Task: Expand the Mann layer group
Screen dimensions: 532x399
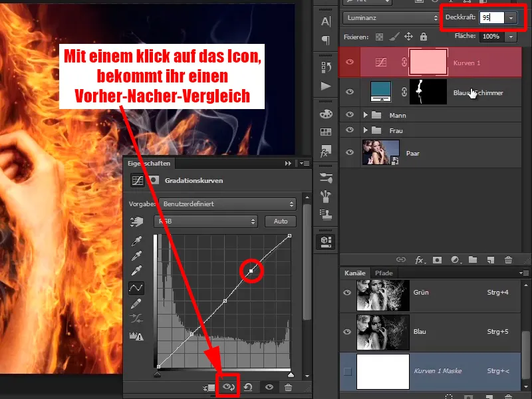Action: tap(365, 114)
